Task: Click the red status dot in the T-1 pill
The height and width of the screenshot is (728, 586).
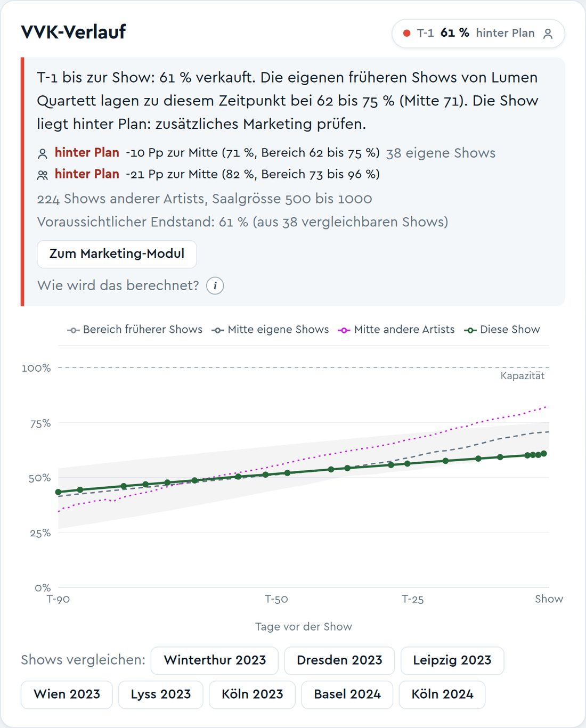Action: (407, 33)
